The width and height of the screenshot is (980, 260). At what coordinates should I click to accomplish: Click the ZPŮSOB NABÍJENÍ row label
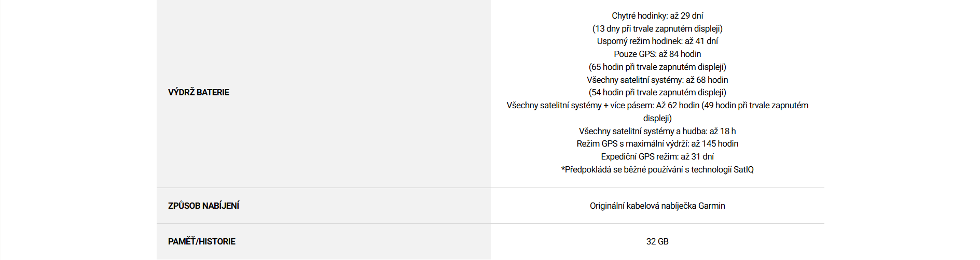coord(203,206)
